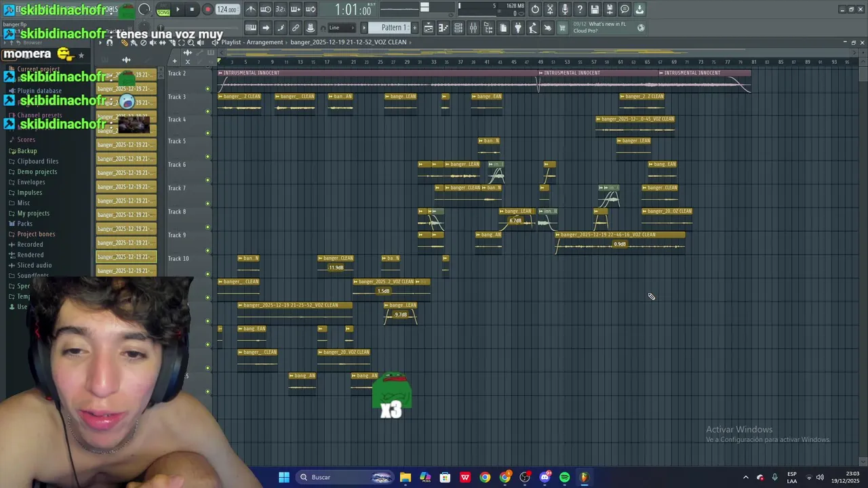Viewport: 868px width, 488px height.
Task: Click the arrow left of Pattern 1
Action: tap(364, 28)
